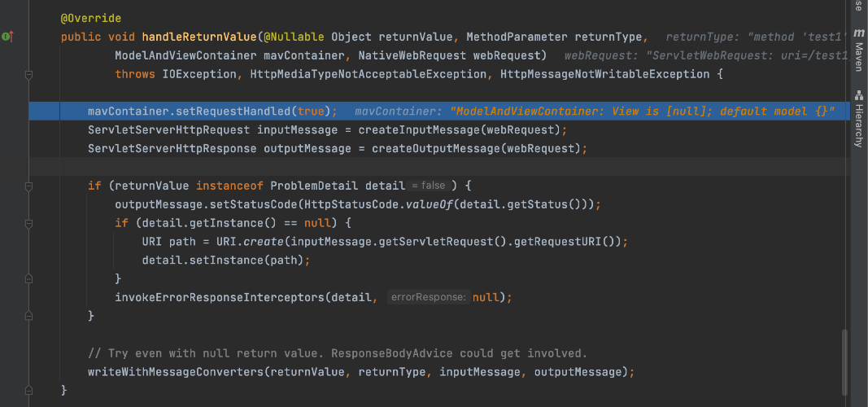Image resolution: width=868 pixels, height=407 pixels.
Task: Click the 'errorResponse:' parameter hint
Action: [x=429, y=298]
